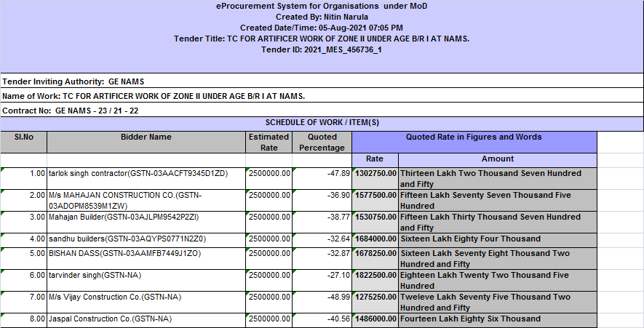644x328 pixels.
Task: Click the quoted percentage -47.89 cell
Action: tap(322, 178)
